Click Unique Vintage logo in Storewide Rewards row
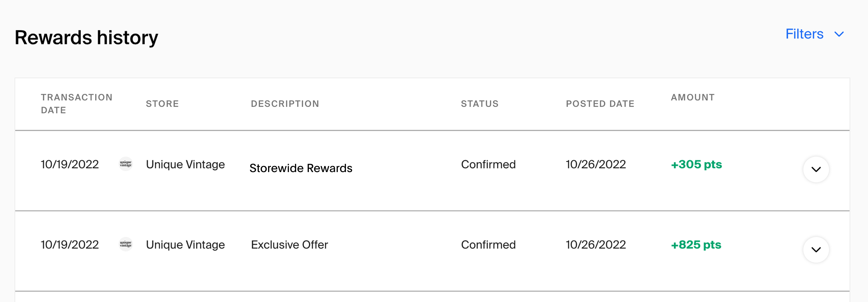 [126, 164]
